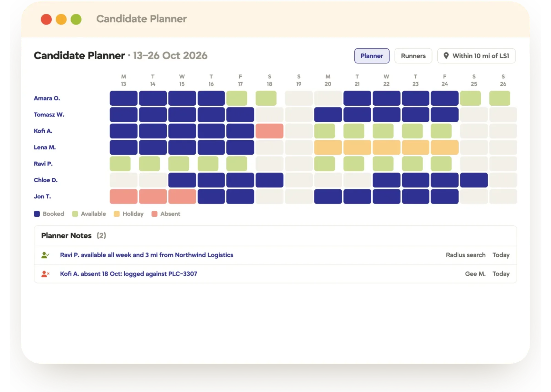
Task: Click the red absent-candidate icon in notes
Action: click(x=45, y=274)
